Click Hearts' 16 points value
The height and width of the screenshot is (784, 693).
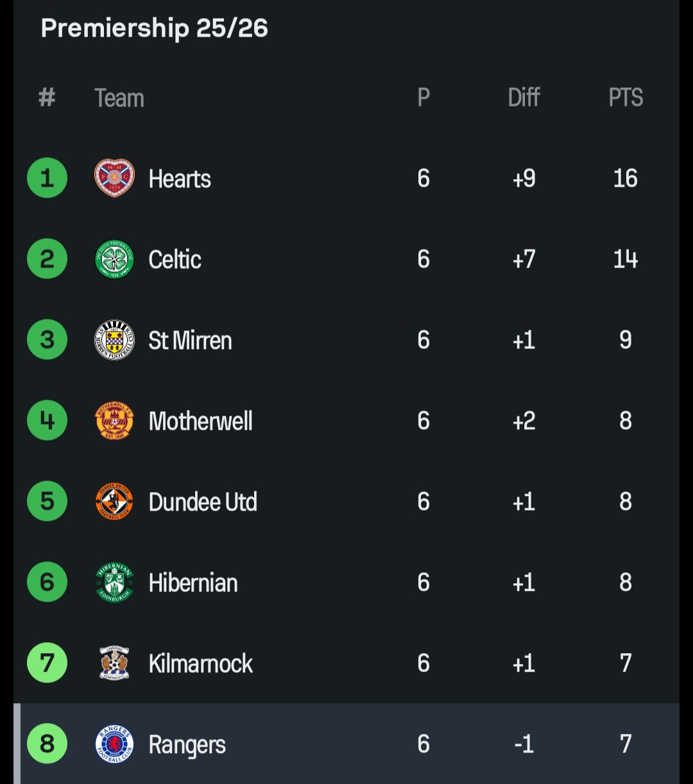[626, 178]
